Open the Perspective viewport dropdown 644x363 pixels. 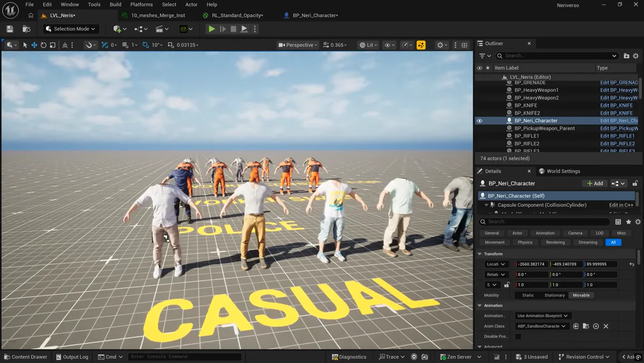pos(298,45)
